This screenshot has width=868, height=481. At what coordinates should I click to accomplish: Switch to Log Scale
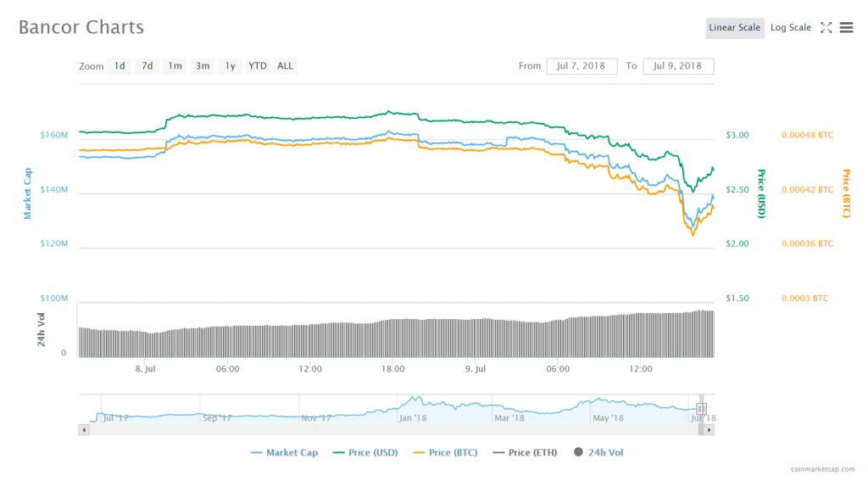point(791,28)
